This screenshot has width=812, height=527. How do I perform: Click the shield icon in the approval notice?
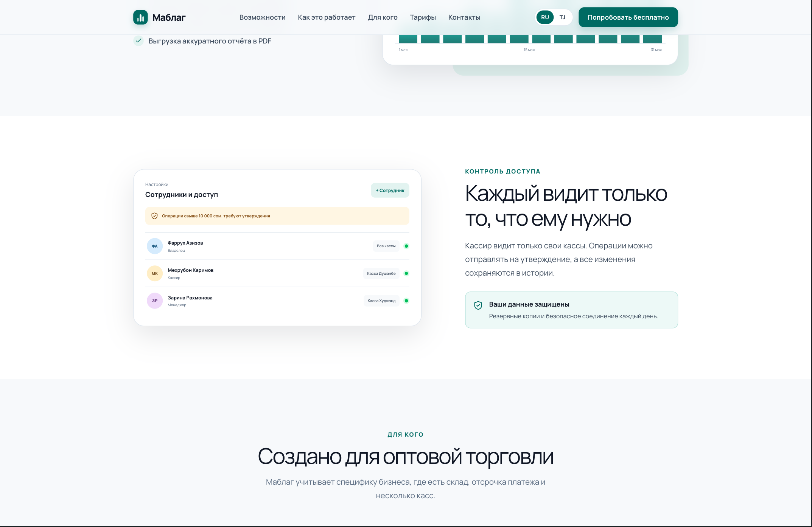[x=154, y=216]
